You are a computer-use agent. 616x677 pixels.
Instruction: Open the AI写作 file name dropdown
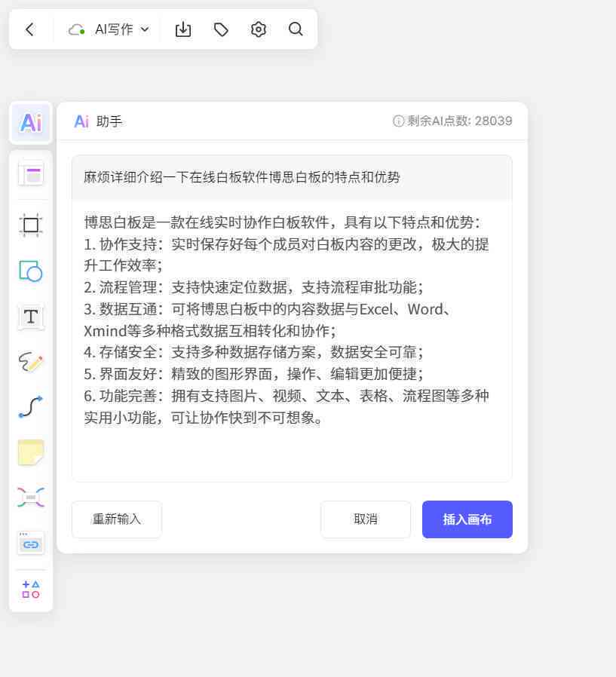(122, 29)
